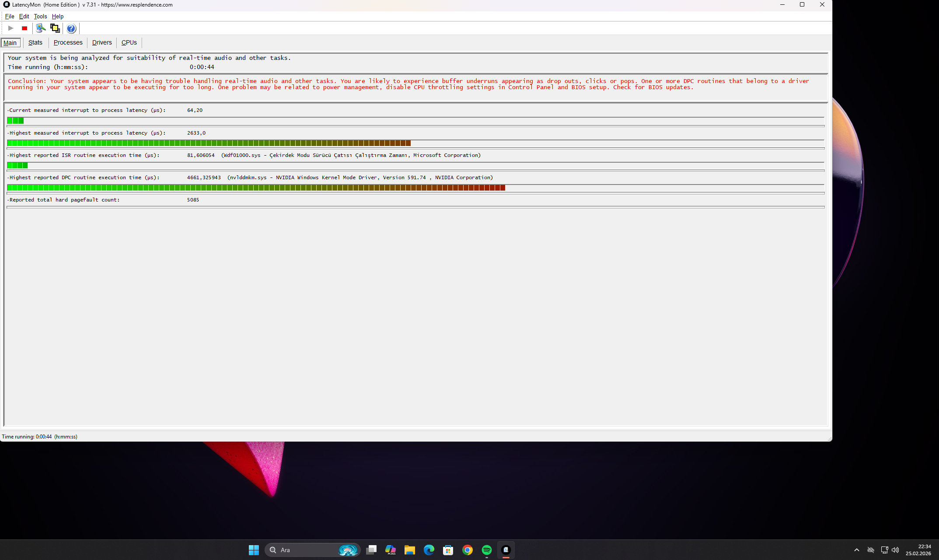939x560 pixels.
Task: Switch to the Drivers tab
Action: point(102,42)
